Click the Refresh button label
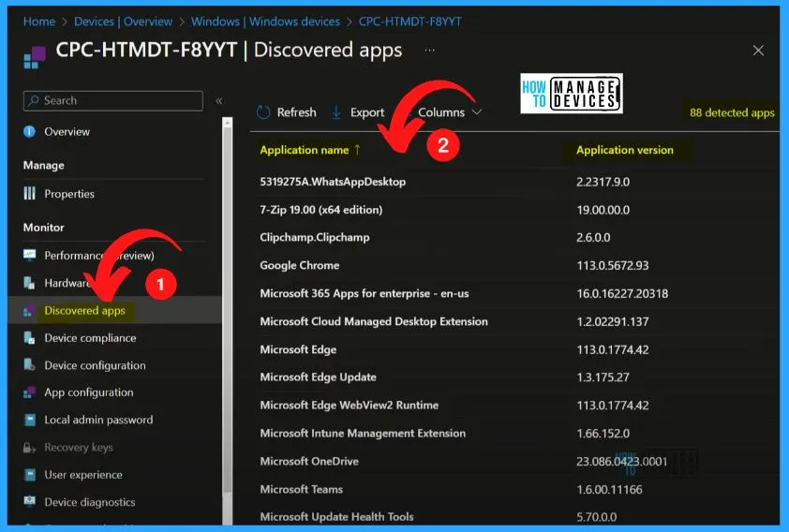The image size is (789, 532). coord(296,112)
